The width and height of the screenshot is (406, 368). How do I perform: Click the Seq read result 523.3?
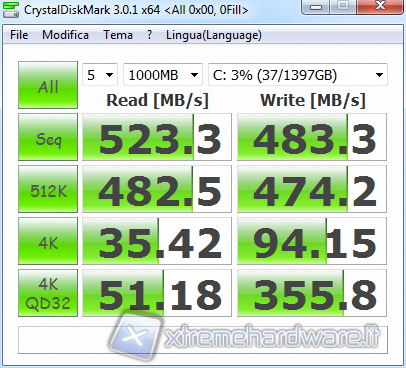(157, 137)
